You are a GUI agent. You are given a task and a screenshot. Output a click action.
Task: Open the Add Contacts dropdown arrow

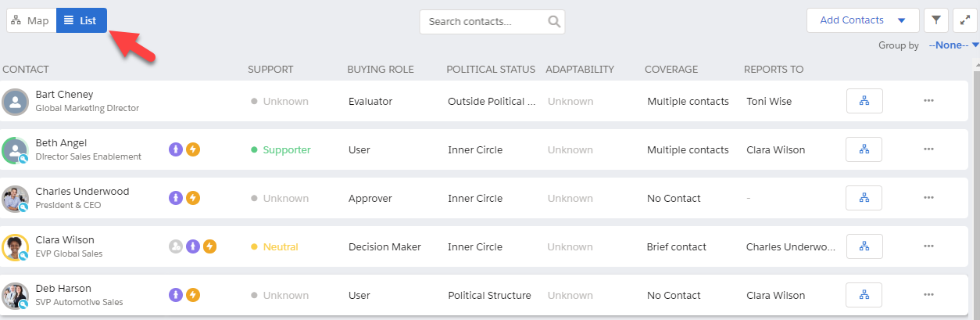[x=903, y=20]
